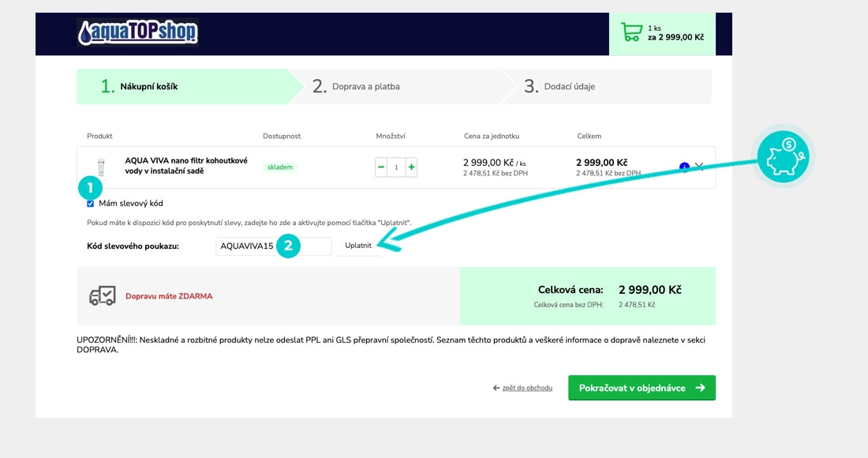
Task: Remove the AQUA VIVA item with X
Action: click(x=699, y=167)
